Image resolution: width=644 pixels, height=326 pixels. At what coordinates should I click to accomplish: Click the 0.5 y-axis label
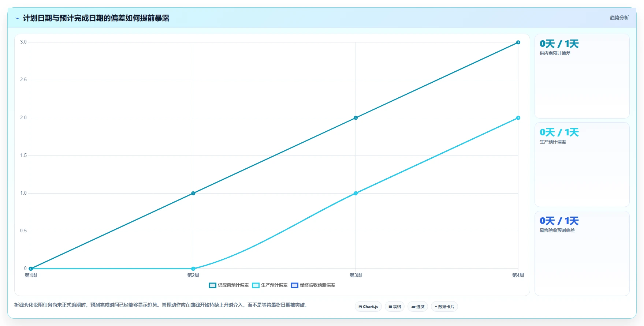click(x=23, y=231)
